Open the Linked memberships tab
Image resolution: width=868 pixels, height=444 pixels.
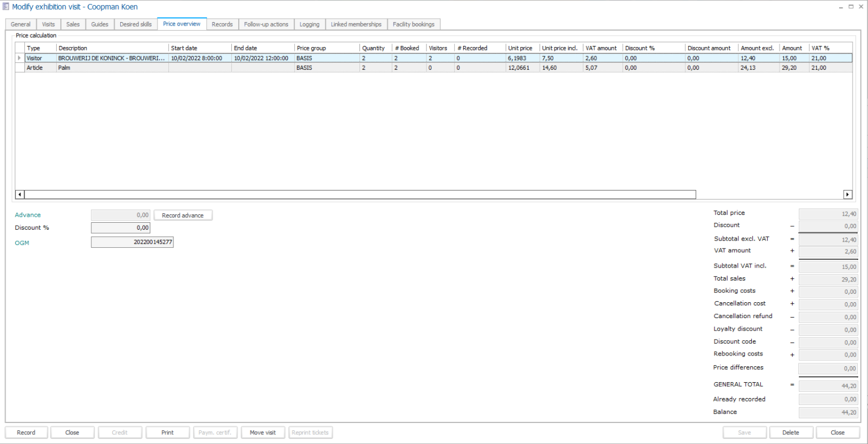pos(356,24)
